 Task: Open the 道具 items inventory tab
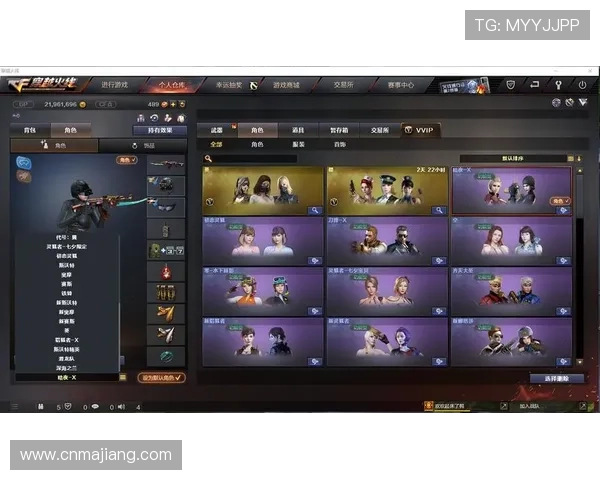(x=298, y=130)
